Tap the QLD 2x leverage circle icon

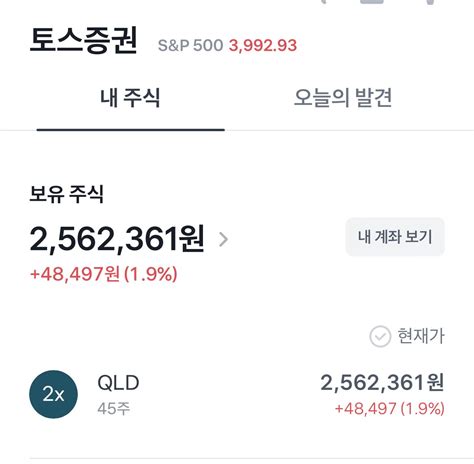54,394
